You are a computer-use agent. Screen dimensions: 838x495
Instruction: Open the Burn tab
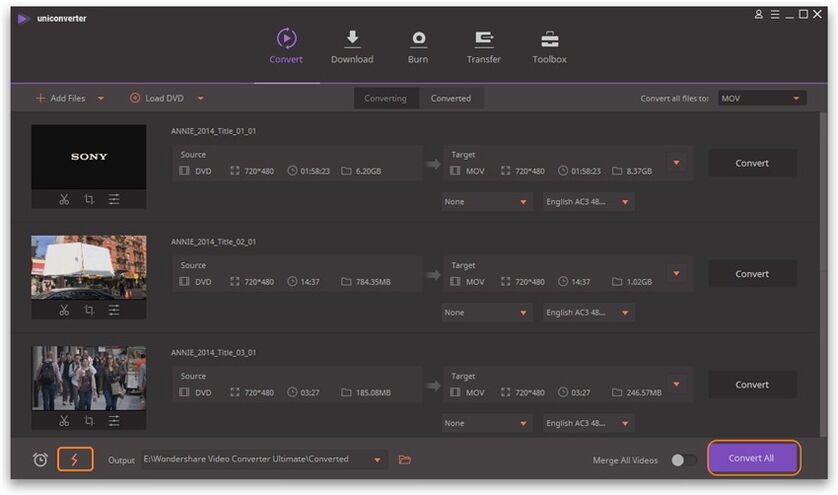click(418, 47)
